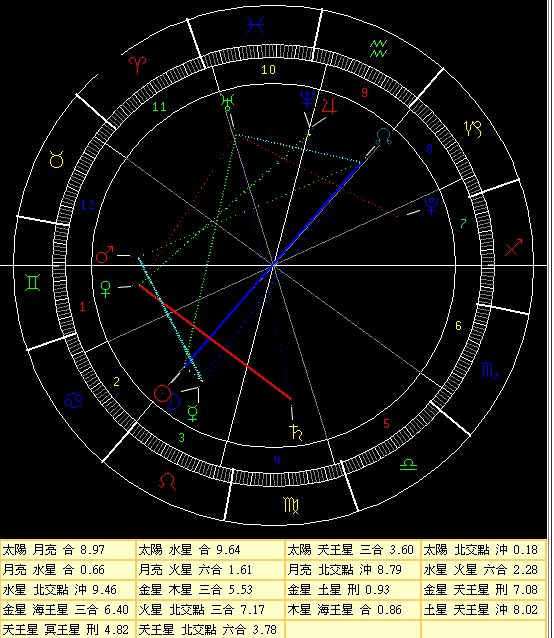The image size is (554, 638).
Task: Select the yellow Virgo sign glyph
Action: point(291,505)
